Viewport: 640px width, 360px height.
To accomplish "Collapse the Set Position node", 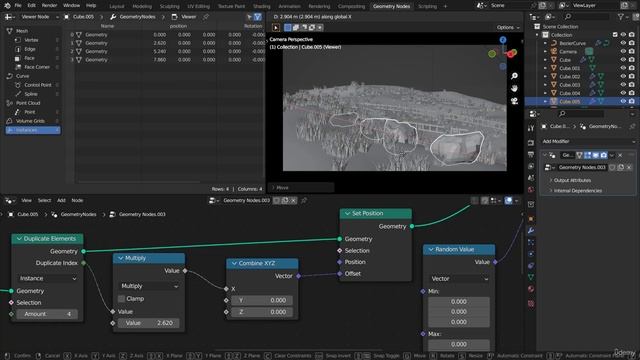I will point(347,213).
